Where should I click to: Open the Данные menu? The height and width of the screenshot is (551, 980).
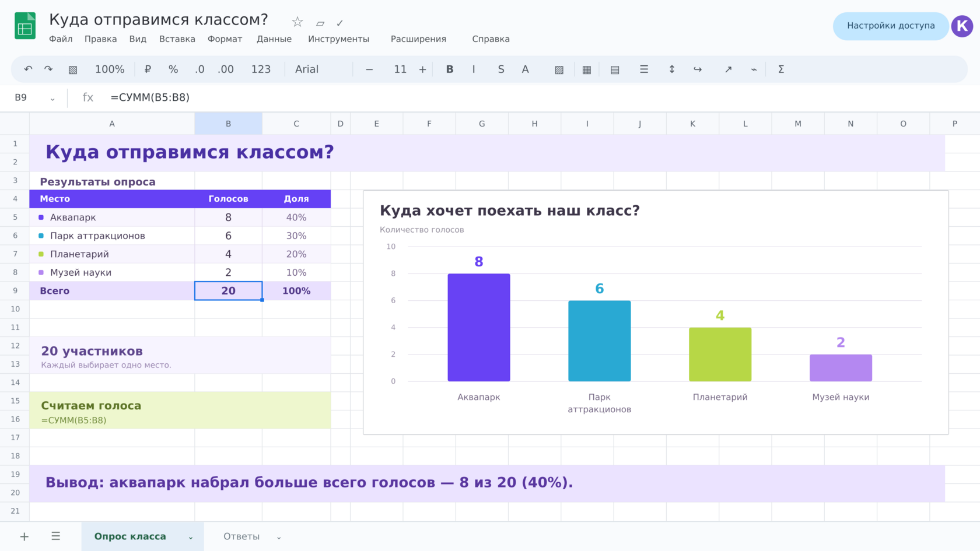(x=274, y=39)
